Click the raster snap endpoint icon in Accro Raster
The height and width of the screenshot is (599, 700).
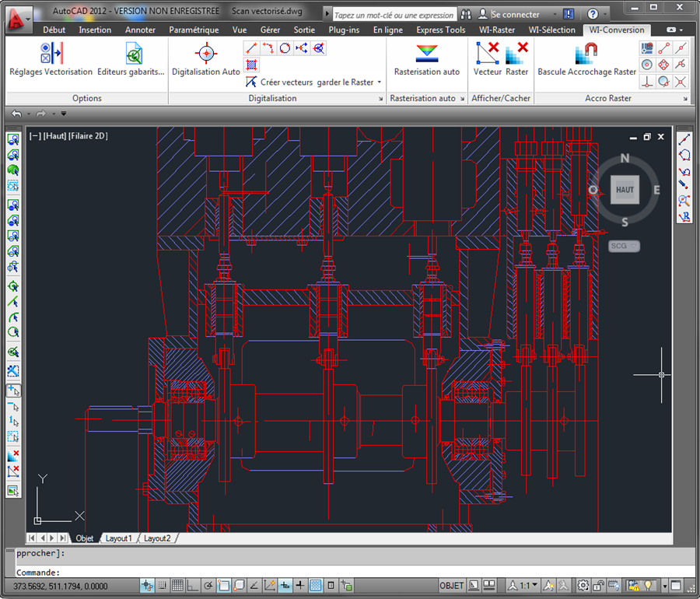(664, 48)
